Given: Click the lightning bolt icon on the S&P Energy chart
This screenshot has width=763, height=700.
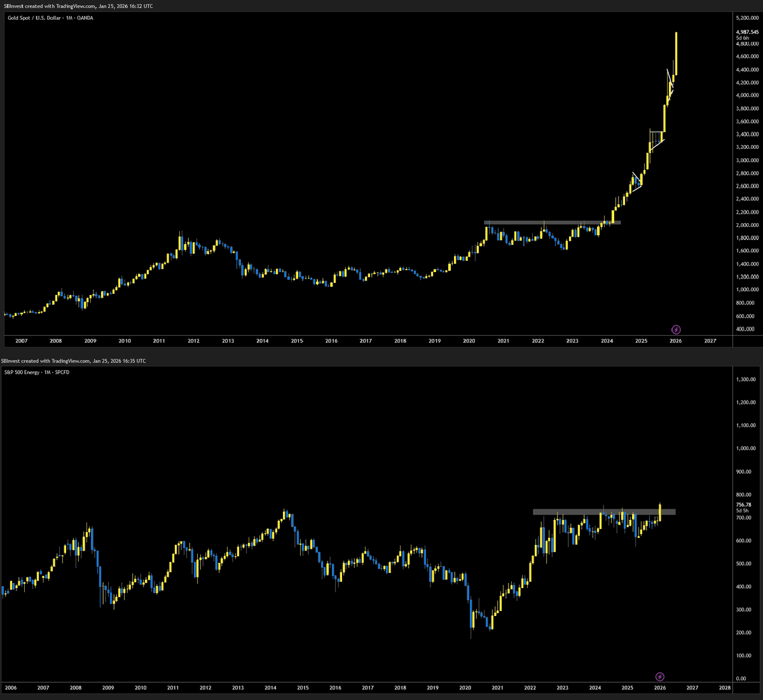Looking at the screenshot, I should click(659, 676).
